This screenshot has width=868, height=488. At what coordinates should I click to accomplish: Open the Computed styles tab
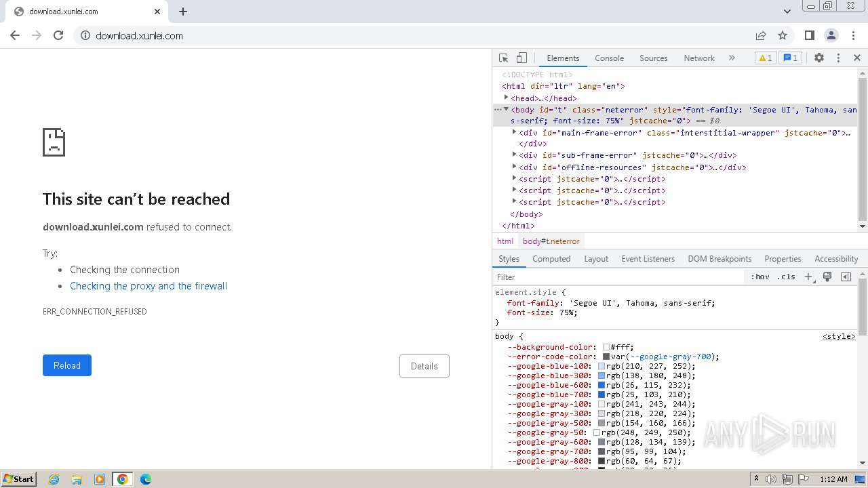[x=551, y=259]
